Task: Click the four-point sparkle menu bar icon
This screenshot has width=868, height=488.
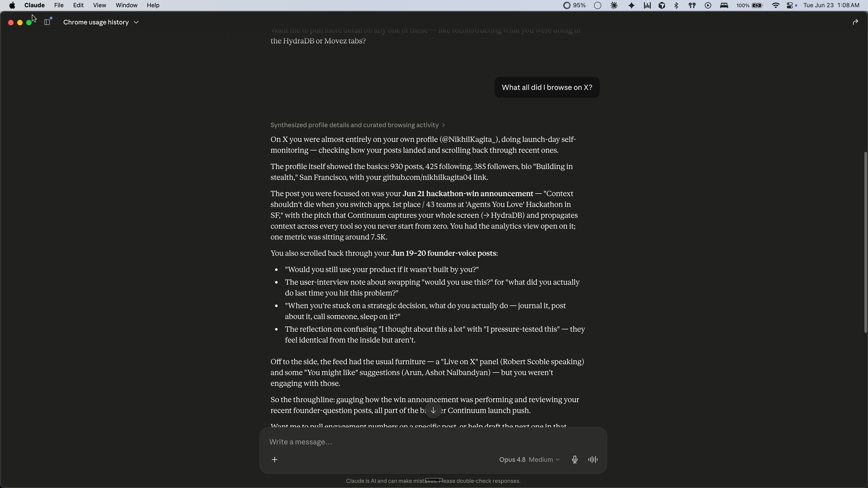Action: (632, 5)
